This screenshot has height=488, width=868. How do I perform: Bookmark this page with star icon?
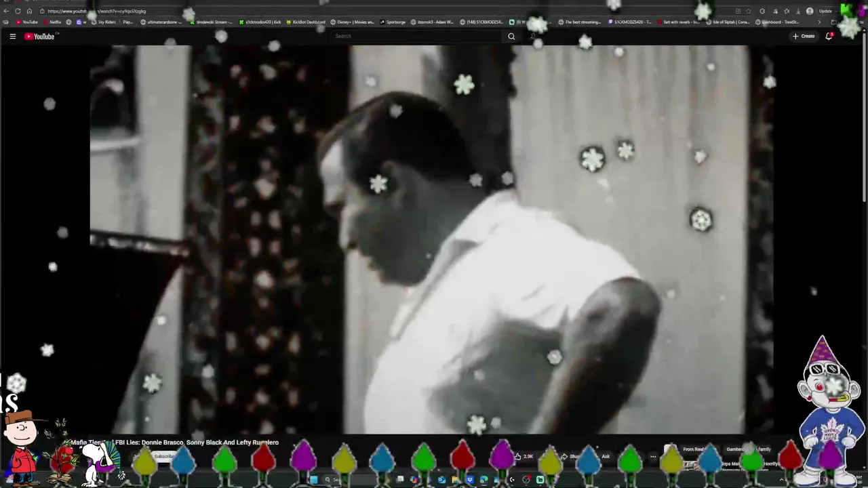click(749, 11)
